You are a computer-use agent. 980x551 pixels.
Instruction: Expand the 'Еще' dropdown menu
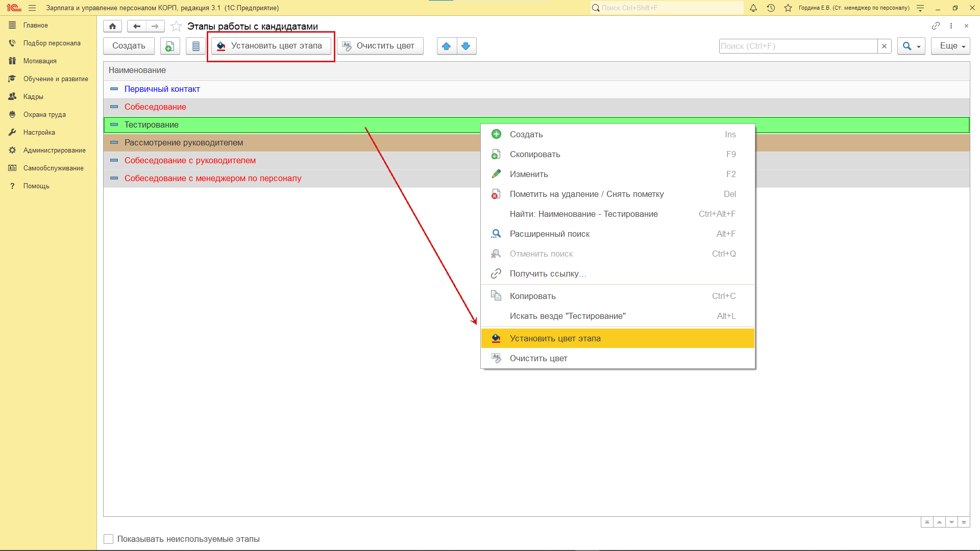pos(950,46)
